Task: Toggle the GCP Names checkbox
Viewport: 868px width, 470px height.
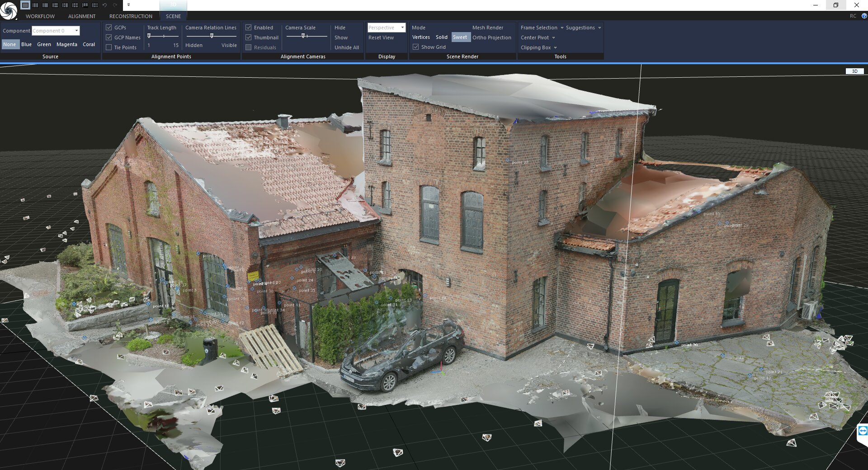Action: click(109, 38)
